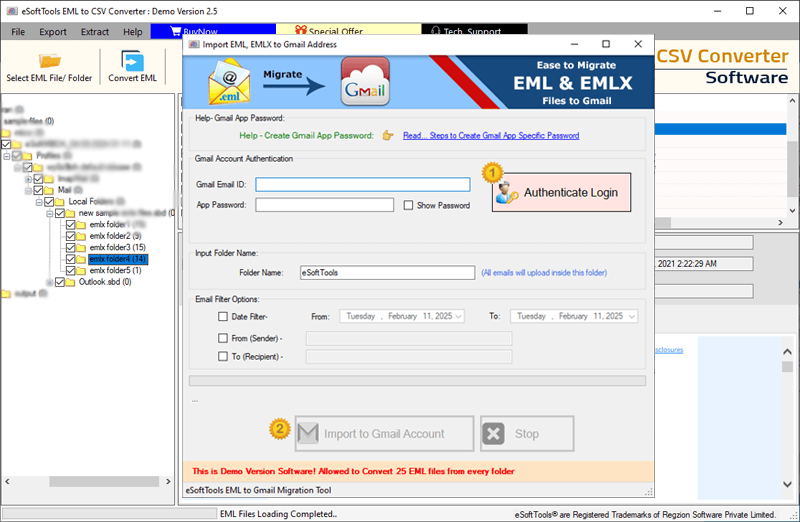This screenshot has width=800, height=522.
Task: Click the Tech Support headset icon
Action: [x=435, y=31]
